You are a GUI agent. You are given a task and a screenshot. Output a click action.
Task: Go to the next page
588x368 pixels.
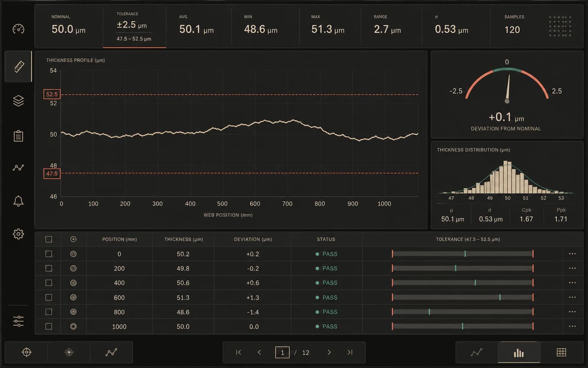pyautogui.click(x=329, y=353)
